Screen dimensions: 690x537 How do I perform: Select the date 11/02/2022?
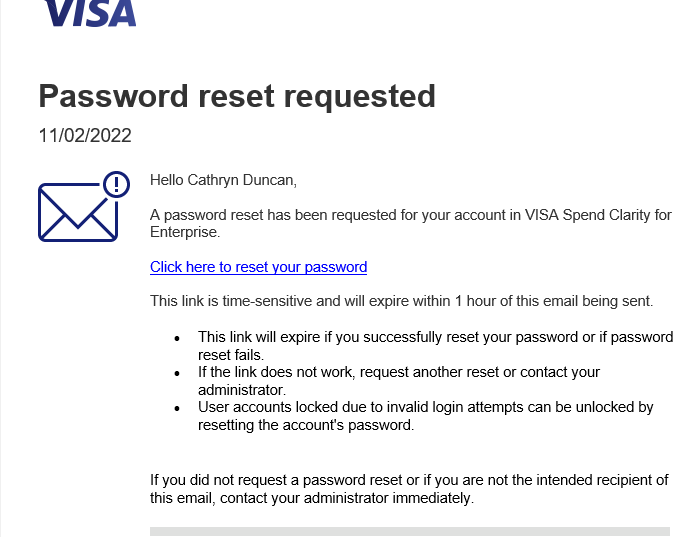85,136
